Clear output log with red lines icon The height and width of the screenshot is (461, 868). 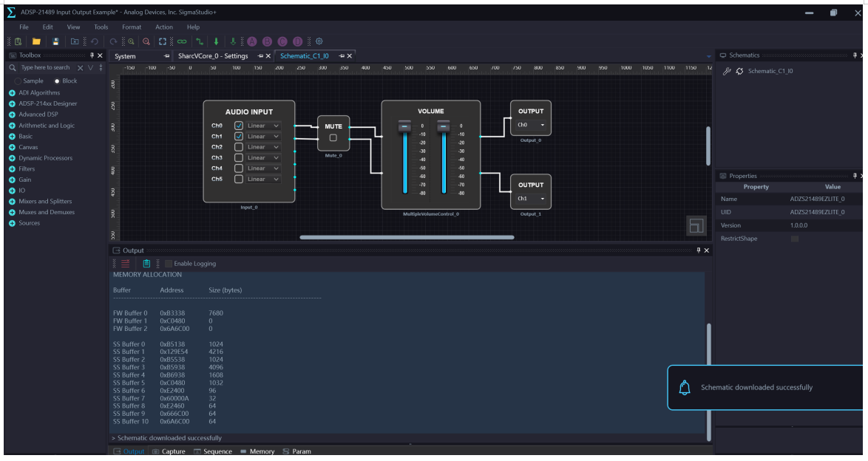(x=126, y=264)
